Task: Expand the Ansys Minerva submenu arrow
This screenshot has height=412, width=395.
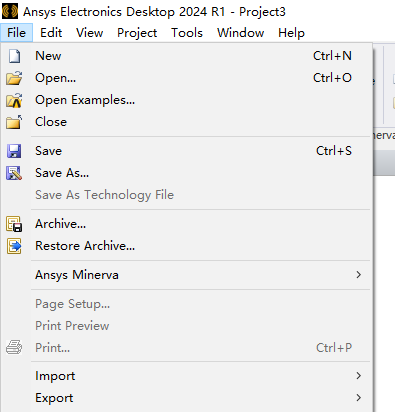Action: pos(359,275)
